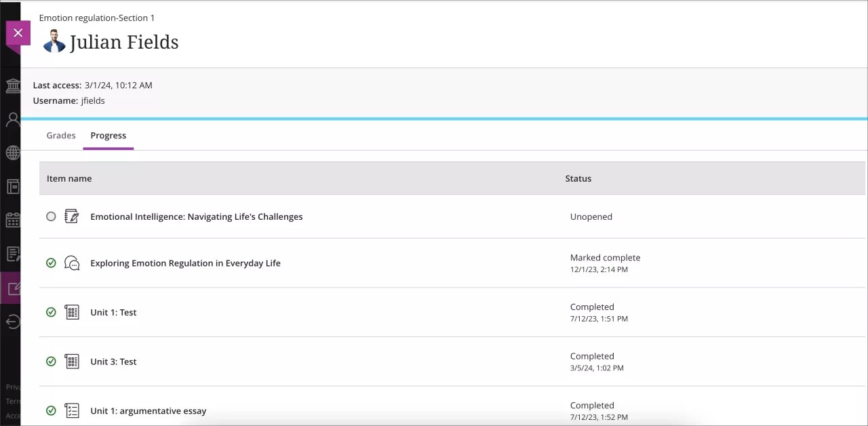Switch to the Grades tab

click(x=61, y=135)
